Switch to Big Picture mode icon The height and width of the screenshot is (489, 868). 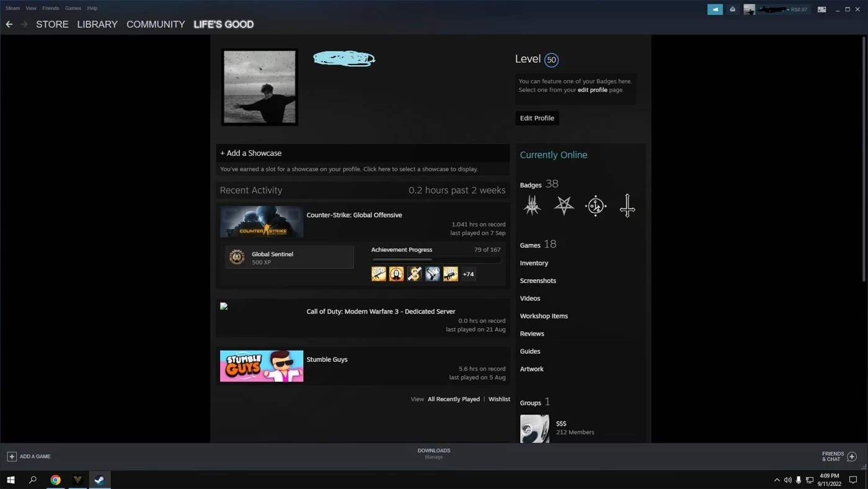pyautogui.click(x=821, y=9)
